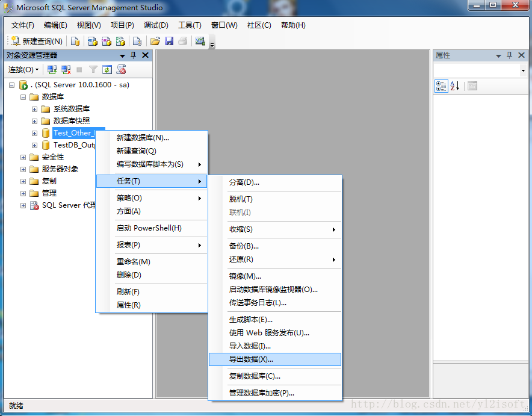The height and width of the screenshot is (416, 532).
Task: Click the DMX query icon
Action: (x=106, y=41)
